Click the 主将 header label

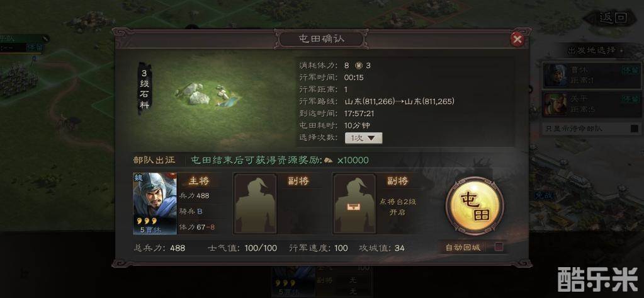[199, 181]
